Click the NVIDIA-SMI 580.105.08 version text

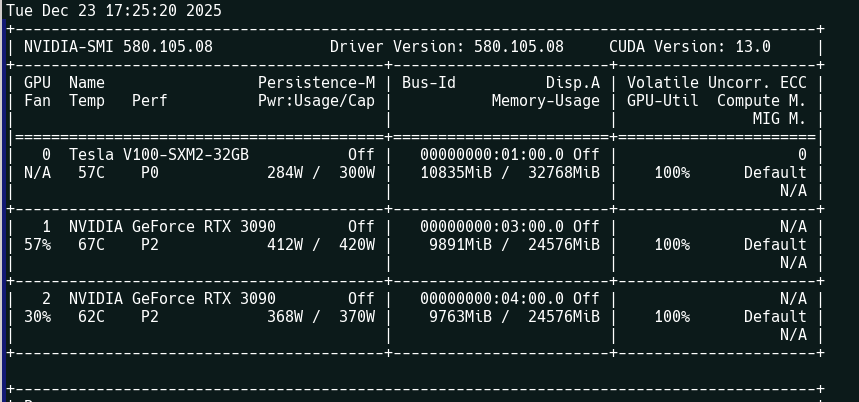[118, 47]
